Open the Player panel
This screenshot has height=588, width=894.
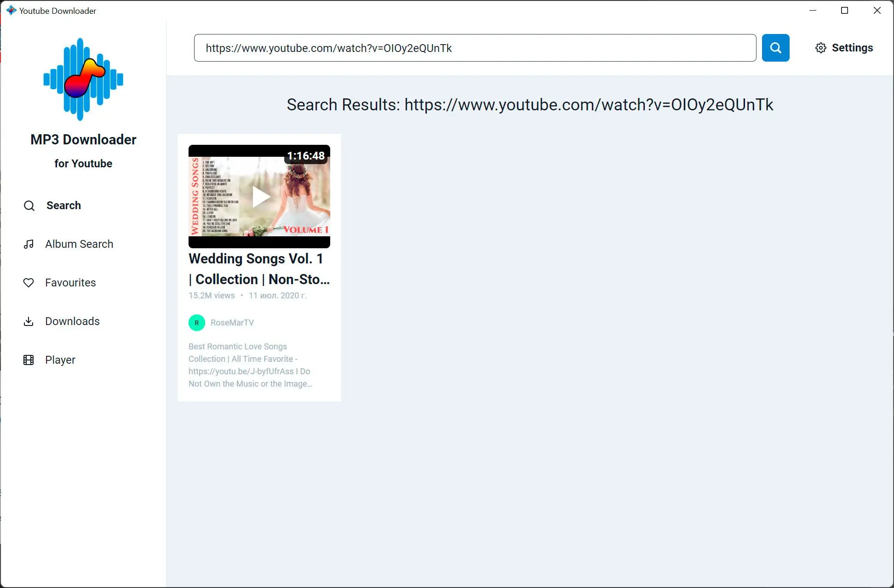pyautogui.click(x=60, y=360)
